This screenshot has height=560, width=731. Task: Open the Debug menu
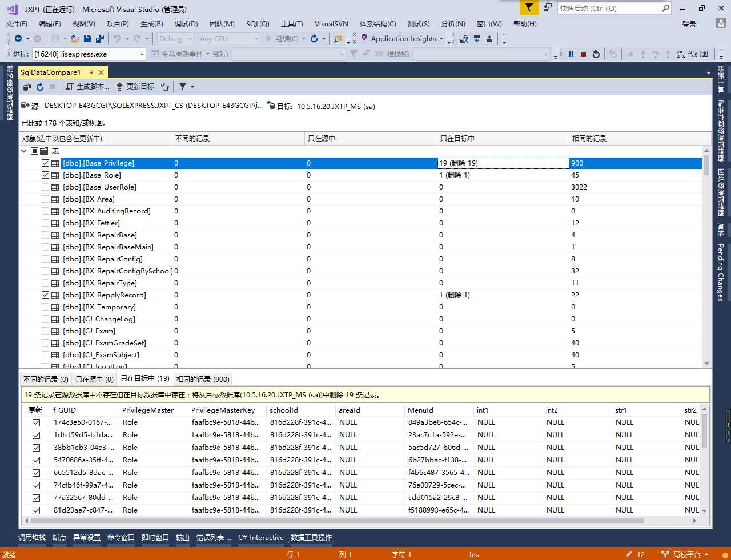click(186, 23)
